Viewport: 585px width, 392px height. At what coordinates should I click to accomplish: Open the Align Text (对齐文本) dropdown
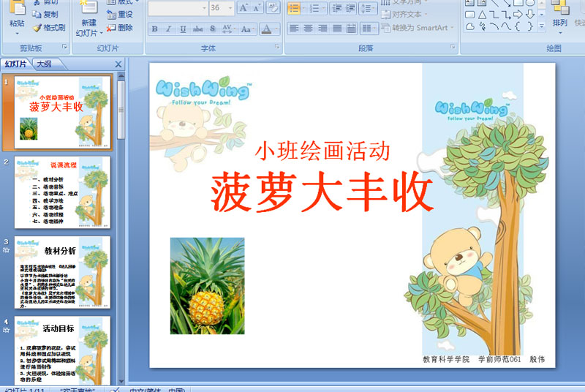(405, 15)
